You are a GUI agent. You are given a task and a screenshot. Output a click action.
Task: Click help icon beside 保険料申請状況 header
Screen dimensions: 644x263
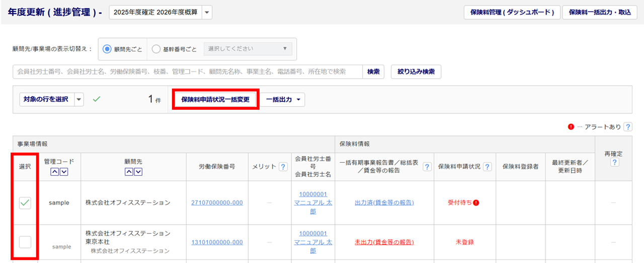coord(487,167)
